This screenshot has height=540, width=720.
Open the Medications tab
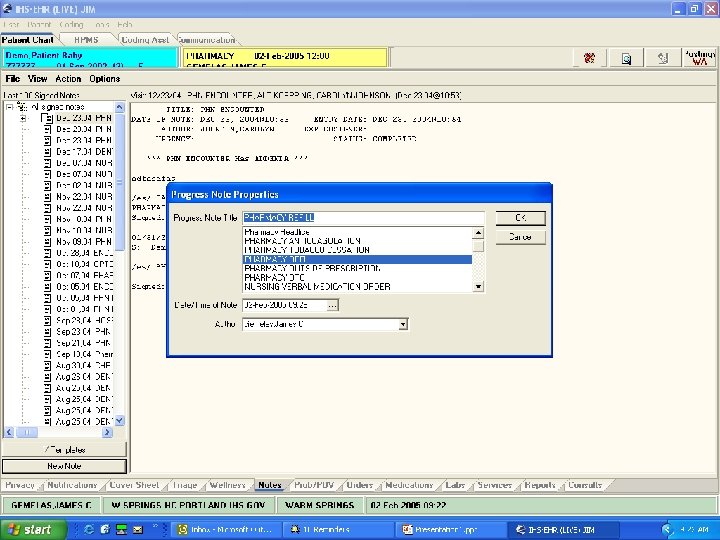click(409, 485)
